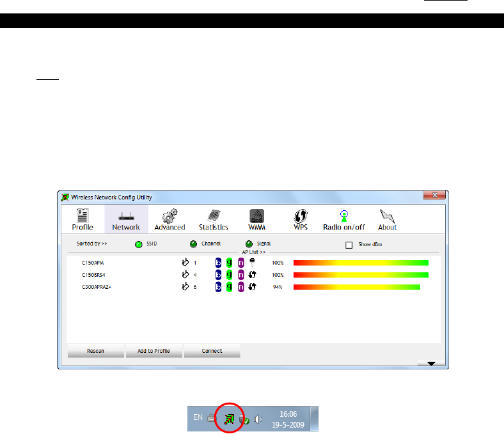Click the safely remove hardware tray icon
The height and width of the screenshot is (434, 504).
(x=244, y=419)
